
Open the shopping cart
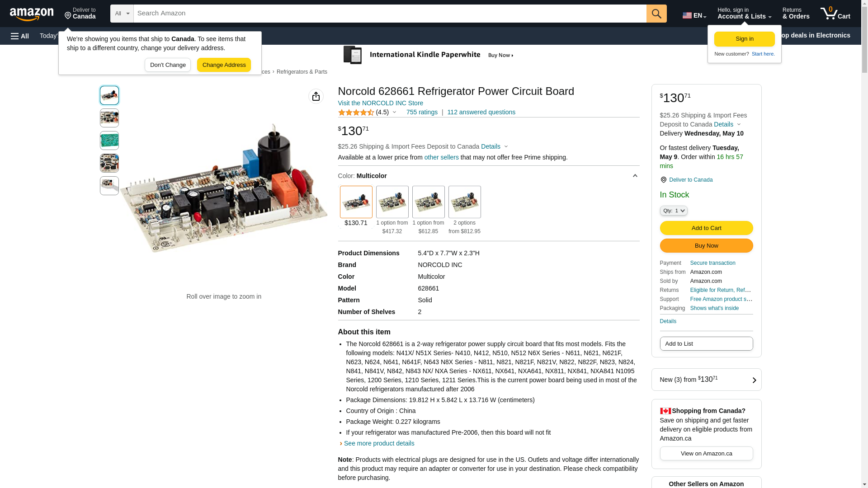coord(835,14)
